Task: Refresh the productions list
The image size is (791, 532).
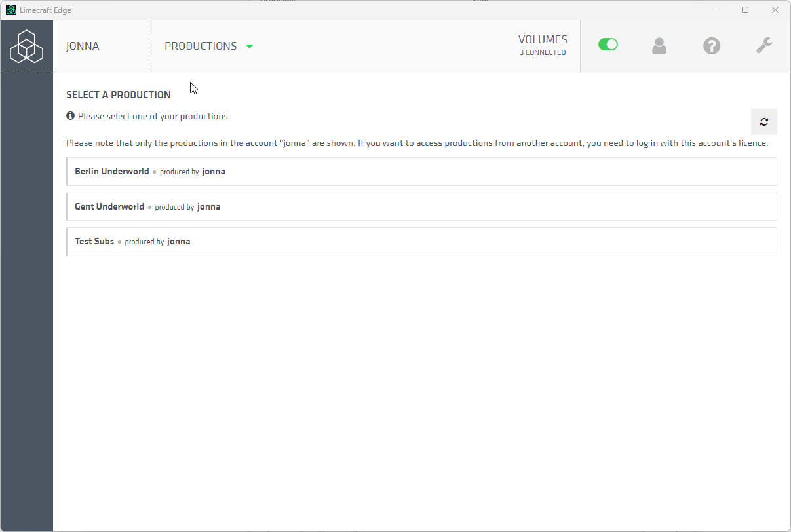Action: tap(764, 122)
